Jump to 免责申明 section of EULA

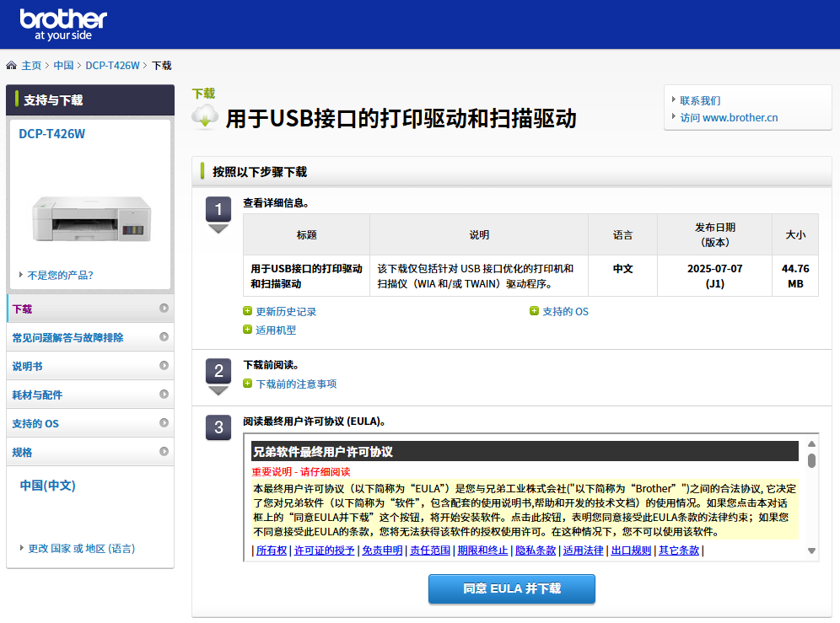(x=382, y=550)
